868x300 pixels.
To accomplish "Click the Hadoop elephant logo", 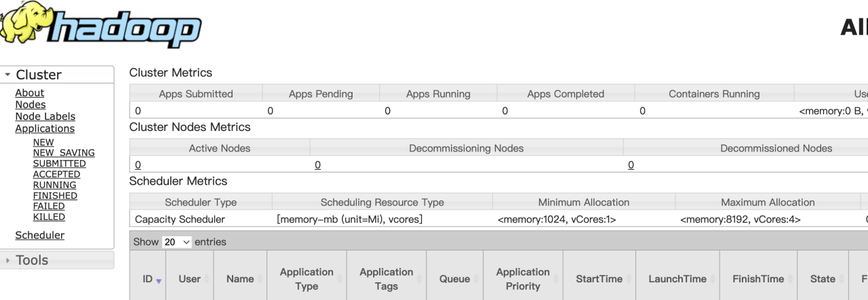I will pyautogui.click(x=101, y=25).
